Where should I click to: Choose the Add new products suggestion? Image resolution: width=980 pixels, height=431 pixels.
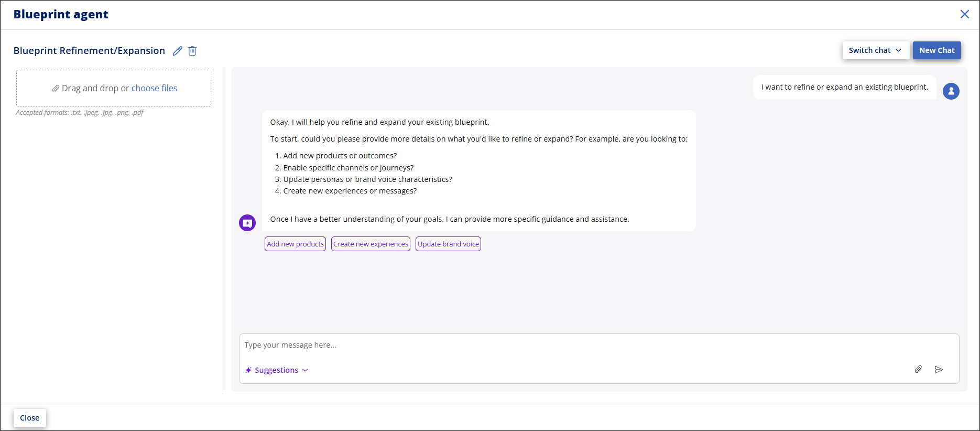295,244
